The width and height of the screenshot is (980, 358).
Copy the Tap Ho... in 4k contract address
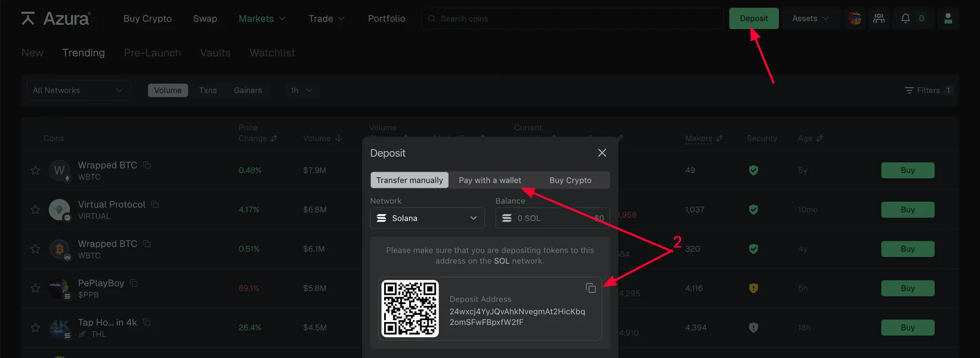coord(147,322)
